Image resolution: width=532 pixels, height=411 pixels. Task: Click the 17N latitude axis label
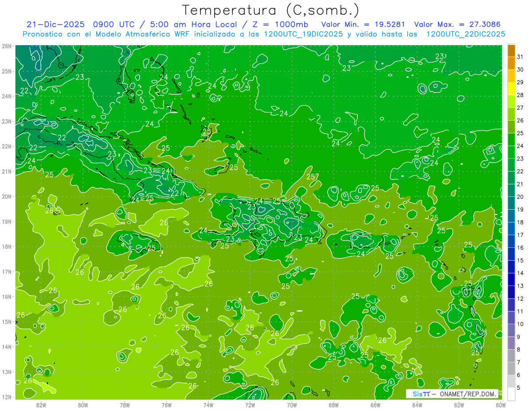[7, 271]
